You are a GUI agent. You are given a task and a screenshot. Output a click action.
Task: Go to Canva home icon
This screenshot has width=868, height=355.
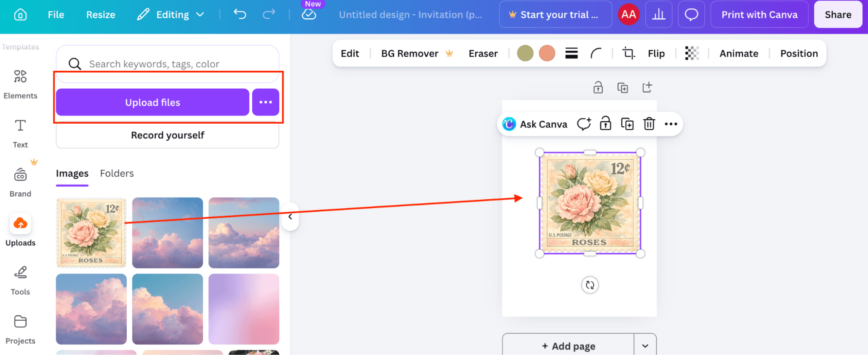coord(20,15)
